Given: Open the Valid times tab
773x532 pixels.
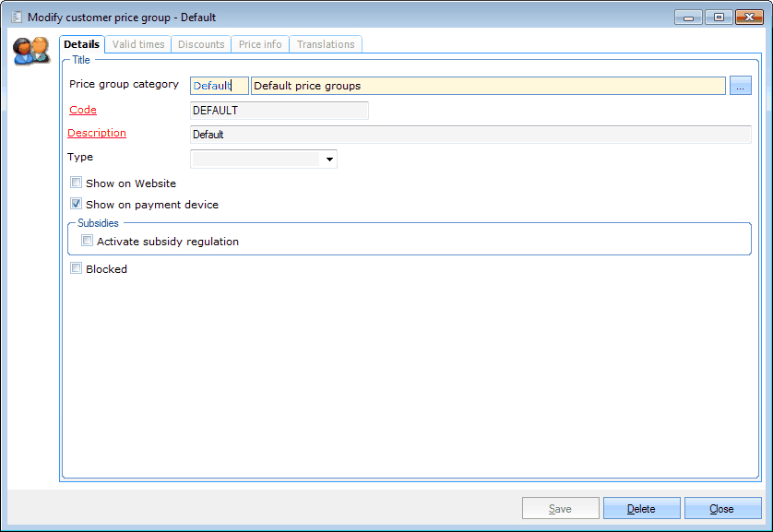Looking at the screenshot, I should (x=138, y=44).
